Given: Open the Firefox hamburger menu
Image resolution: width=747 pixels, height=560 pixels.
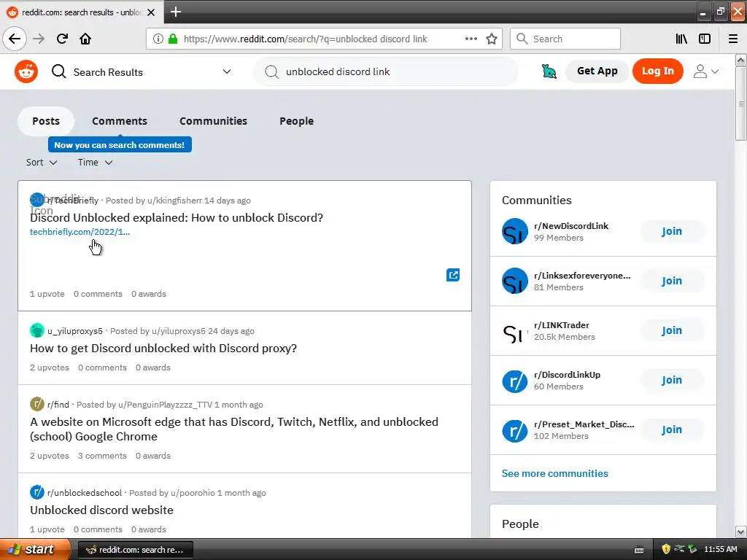Looking at the screenshot, I should tap(733, 39).
